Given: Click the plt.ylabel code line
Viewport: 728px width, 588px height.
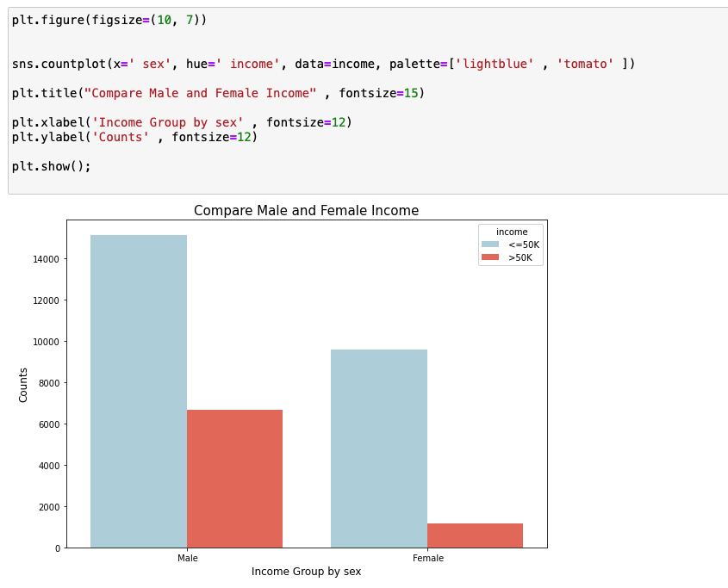Looking at the screenshot, I should pyautogui.click(x=134, y=137).
